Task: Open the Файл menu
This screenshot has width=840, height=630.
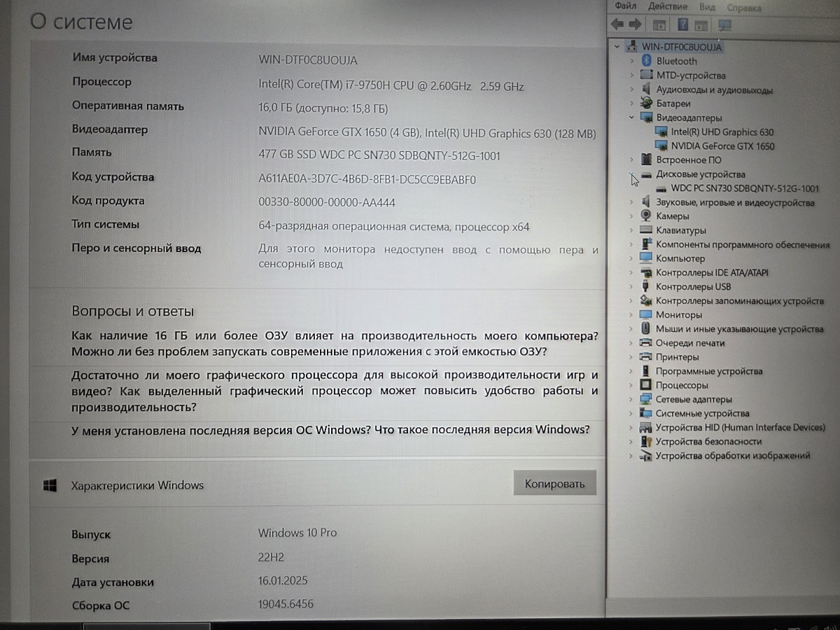Action: click(625, 6)
